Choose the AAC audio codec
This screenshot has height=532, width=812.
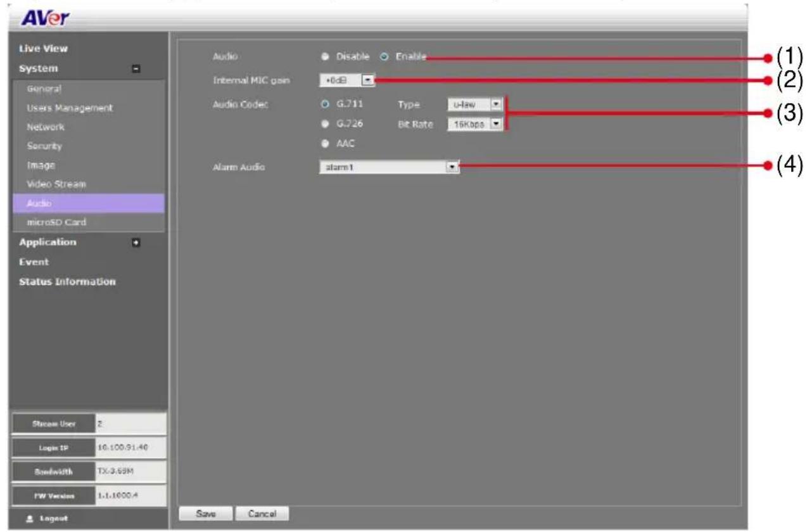325,144
